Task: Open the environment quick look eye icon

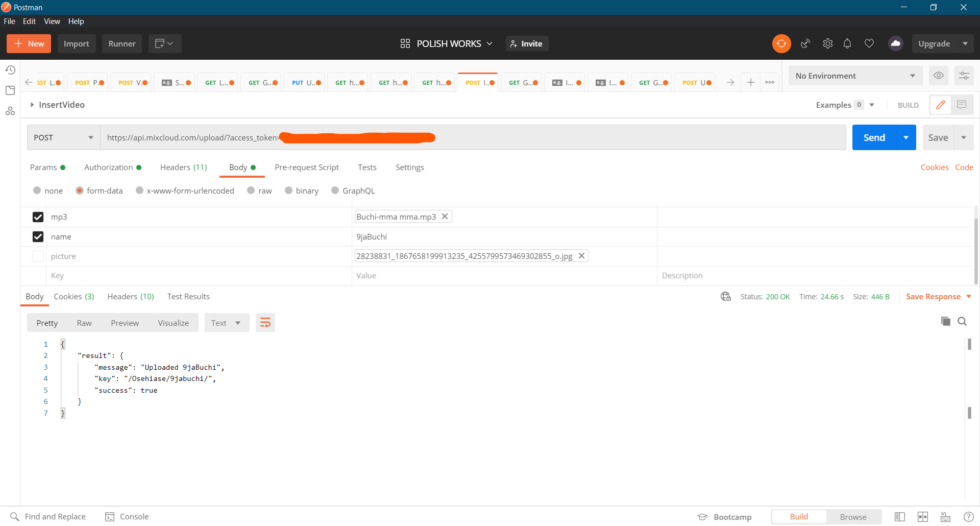Action: tap(939, 76)
